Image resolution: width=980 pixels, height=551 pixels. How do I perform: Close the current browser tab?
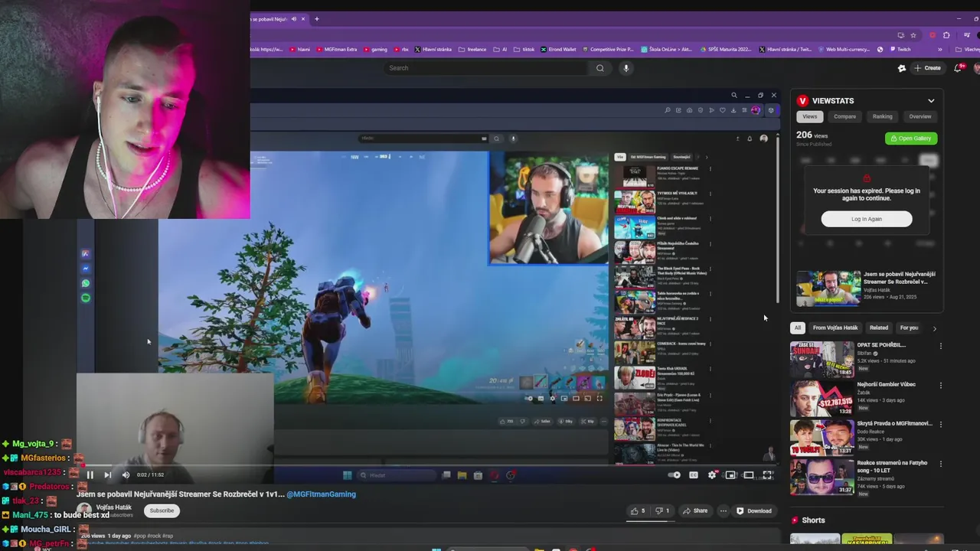point(303,19)
